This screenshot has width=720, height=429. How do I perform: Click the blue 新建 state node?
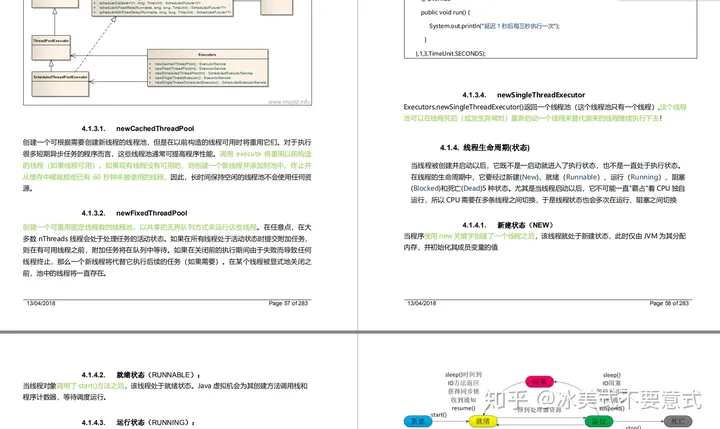point(418,421)
